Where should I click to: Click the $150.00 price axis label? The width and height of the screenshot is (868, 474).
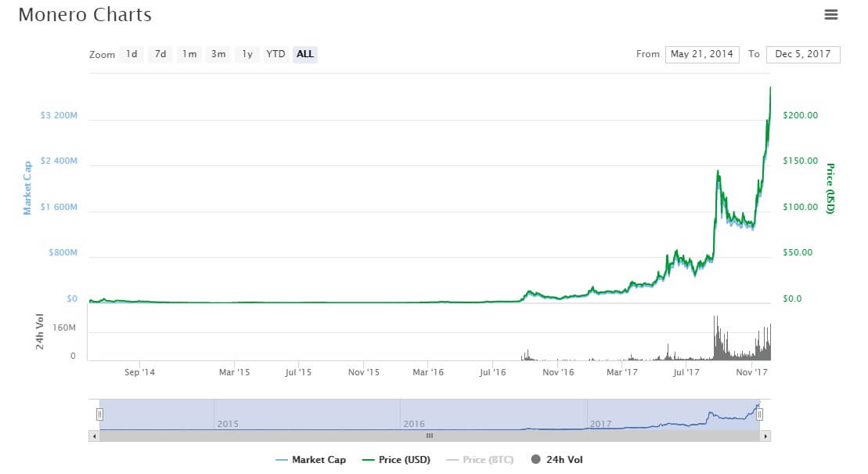801,161
